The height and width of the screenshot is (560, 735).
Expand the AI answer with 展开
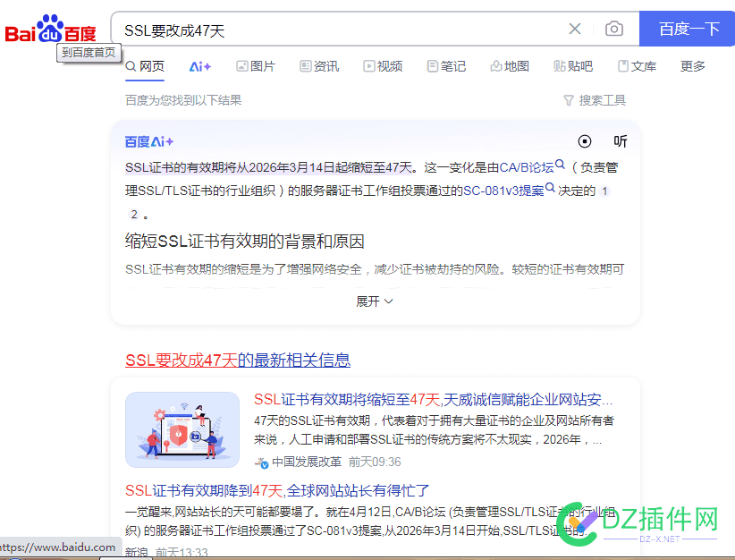point(375,301)
